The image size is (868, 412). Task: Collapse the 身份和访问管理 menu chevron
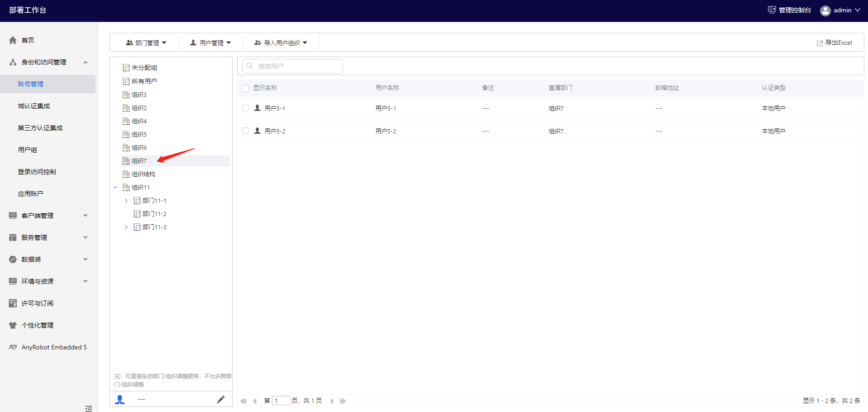point(85,62)
